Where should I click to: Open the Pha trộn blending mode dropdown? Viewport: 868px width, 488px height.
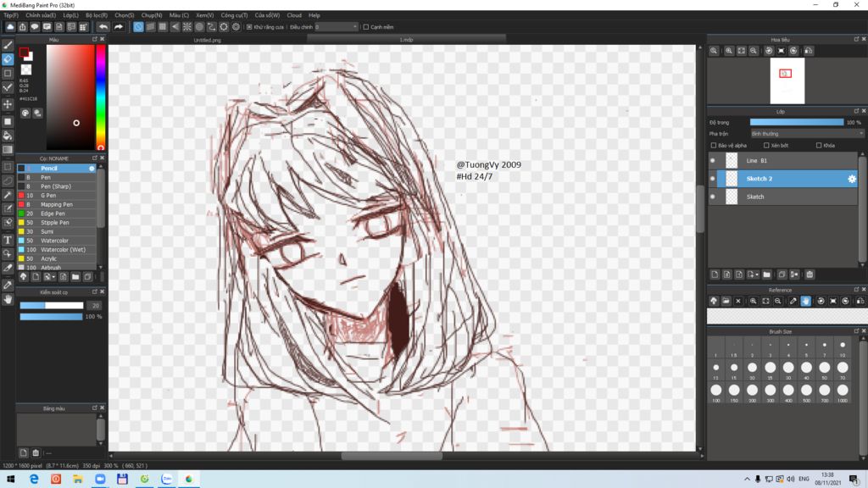pyautogui.click(x=807, y=133)
